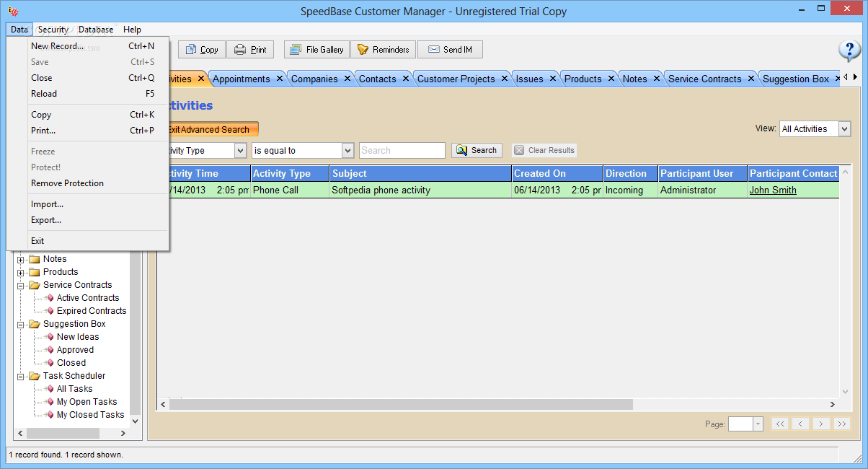Screen dimensions: 868x469
Task: Switch to the Suggestion Box tab
Action: pyautogui.click(x=796, y=79)
